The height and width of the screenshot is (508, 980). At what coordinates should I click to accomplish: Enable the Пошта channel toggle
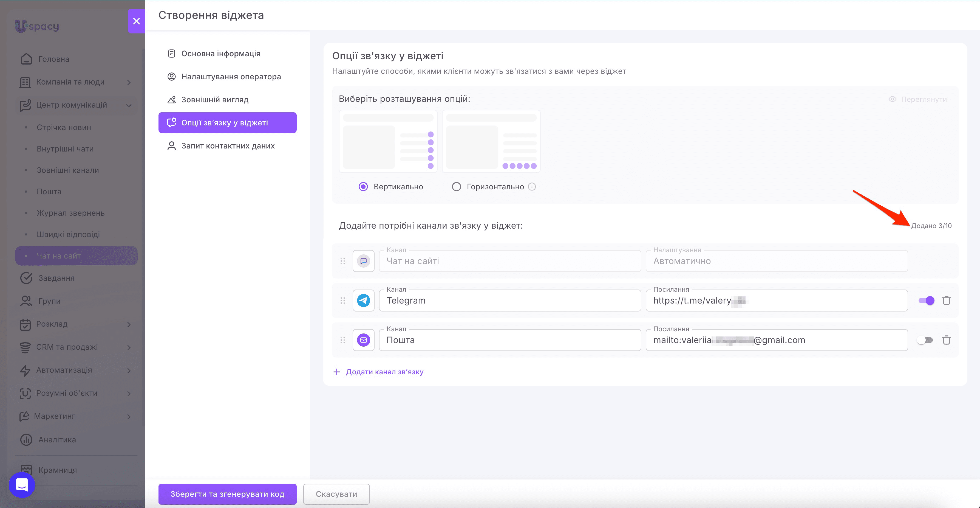(924, 340)
